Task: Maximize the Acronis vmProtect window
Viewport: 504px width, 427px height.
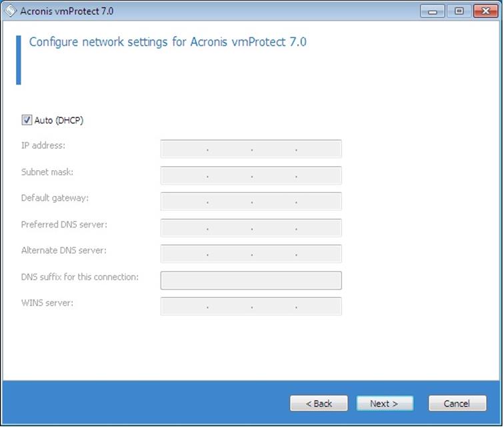Action: tap(459, 11)
